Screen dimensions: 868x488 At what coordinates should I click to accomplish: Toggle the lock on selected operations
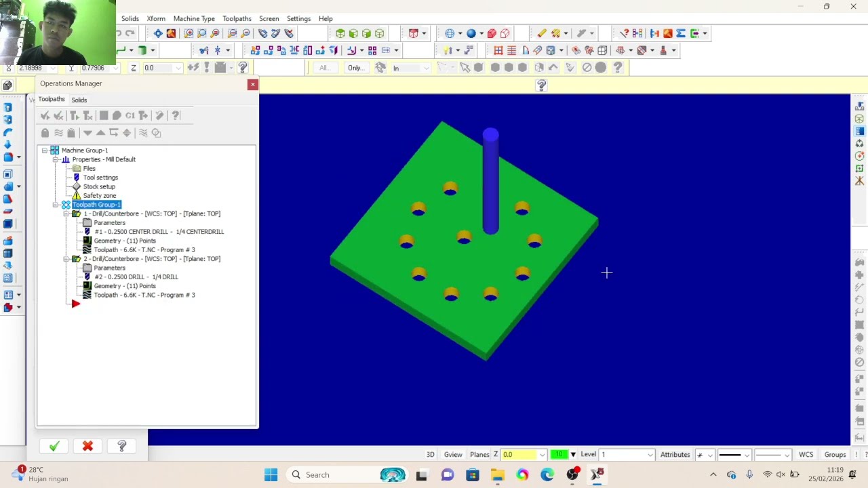pyautogui.click(x=45, y=133)
